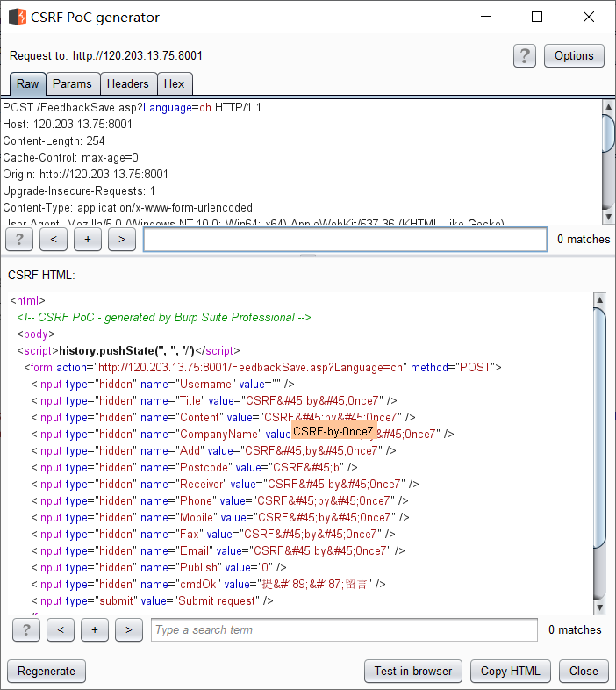
Task: Click the 'POST /FeedbackSave.asp' request line
Action: pos(132,108)
